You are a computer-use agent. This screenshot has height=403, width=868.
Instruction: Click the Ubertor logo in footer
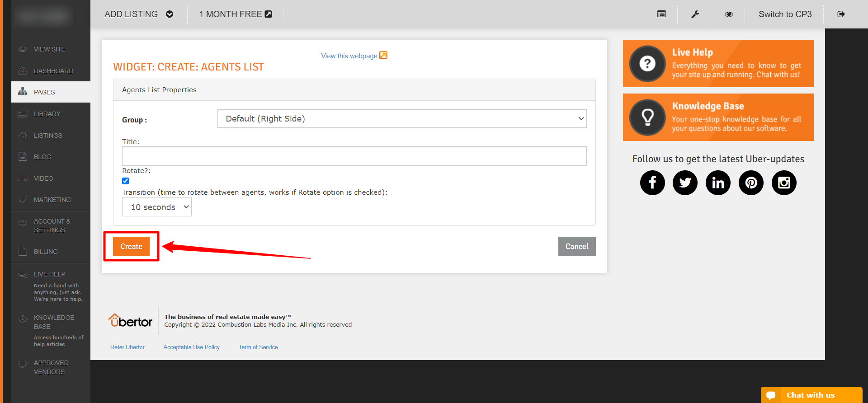pyautogui.click(x=130, y=320)
